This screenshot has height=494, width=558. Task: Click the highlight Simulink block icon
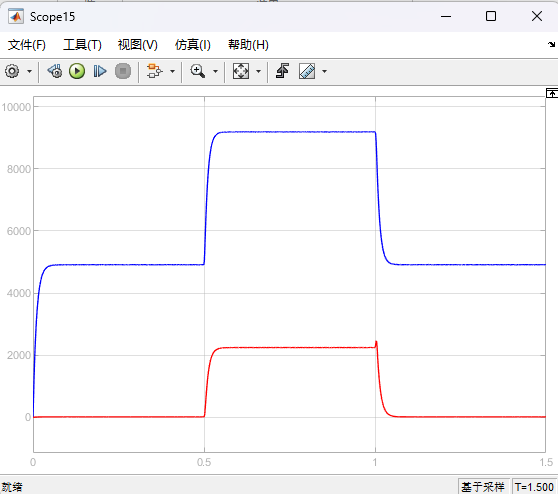(x=154, y=71)
